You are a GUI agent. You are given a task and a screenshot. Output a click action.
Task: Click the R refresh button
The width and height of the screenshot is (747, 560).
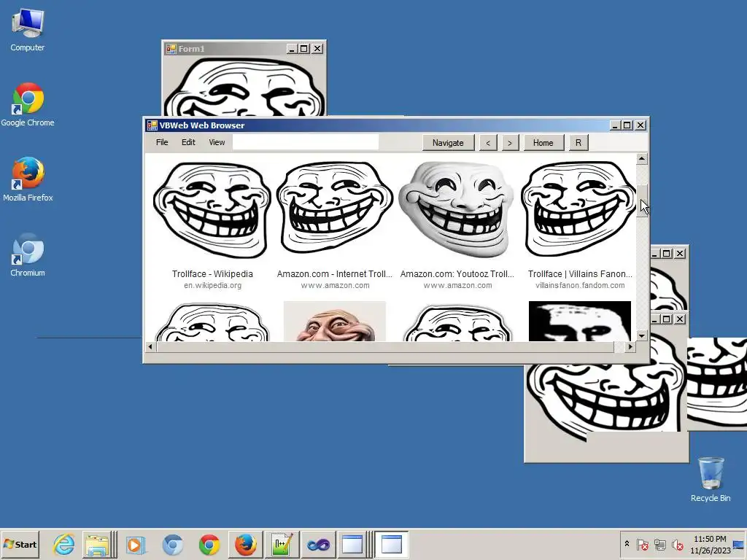[578, 142]
